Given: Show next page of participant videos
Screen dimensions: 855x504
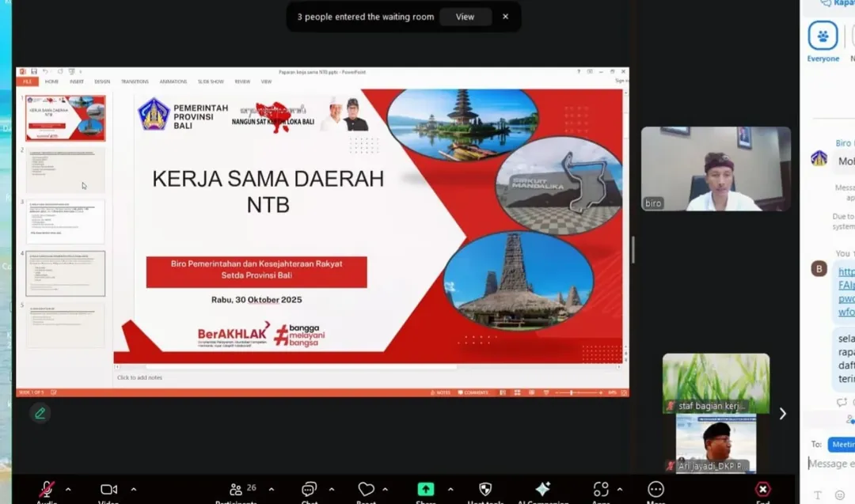Looking at the screenshot, I should pyautogui.click(x=782, y=414).
